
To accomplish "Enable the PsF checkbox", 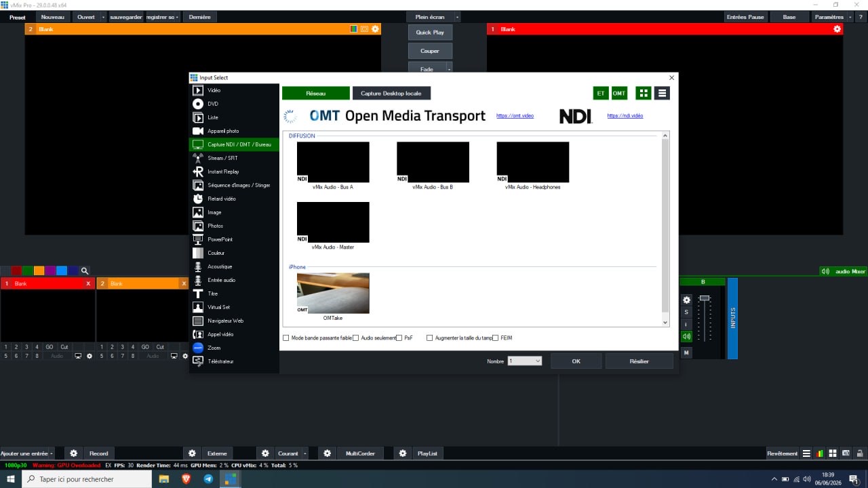I will 399,338.
